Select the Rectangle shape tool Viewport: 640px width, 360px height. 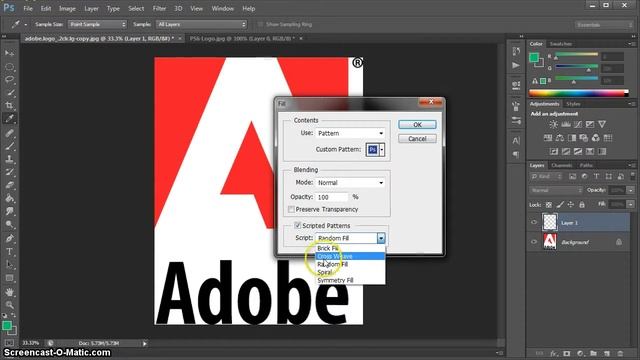click(x=9, y=278)
